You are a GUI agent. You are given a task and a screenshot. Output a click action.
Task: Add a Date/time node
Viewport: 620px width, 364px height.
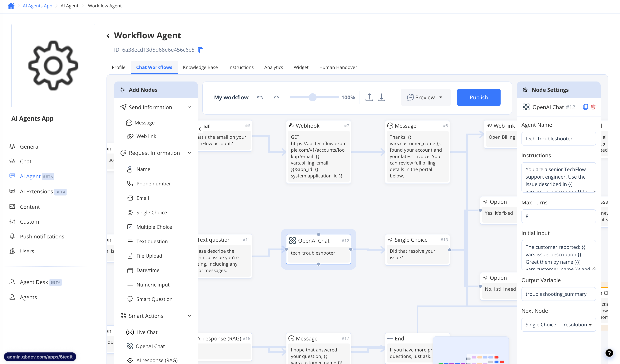click(143, 270)
